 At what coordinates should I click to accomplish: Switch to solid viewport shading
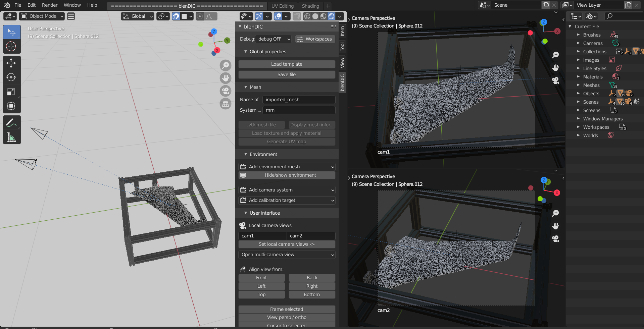(x=315, y=16)
